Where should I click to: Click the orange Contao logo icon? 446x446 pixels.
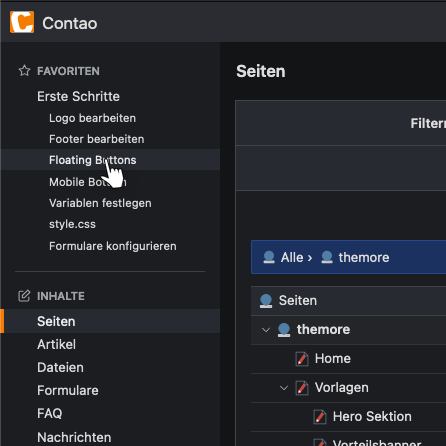[22, 22]
